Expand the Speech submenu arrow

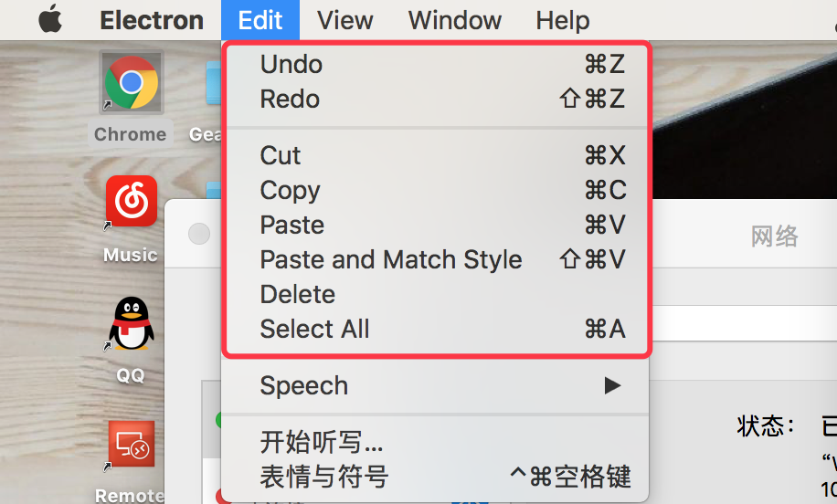pos(612,385)
